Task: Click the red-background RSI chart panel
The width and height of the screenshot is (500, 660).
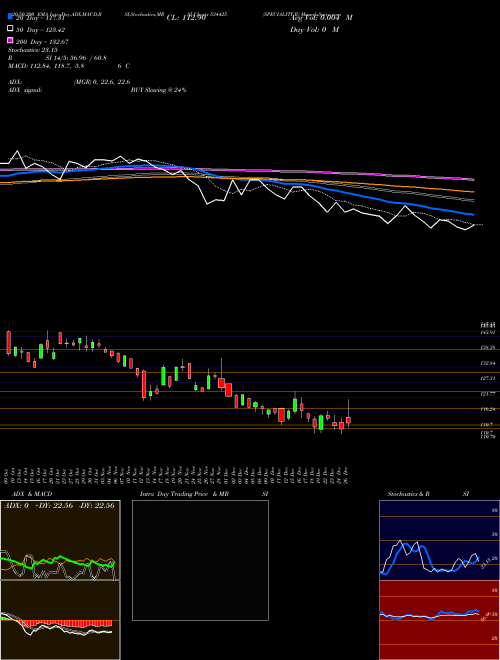Action: point(439,620)
